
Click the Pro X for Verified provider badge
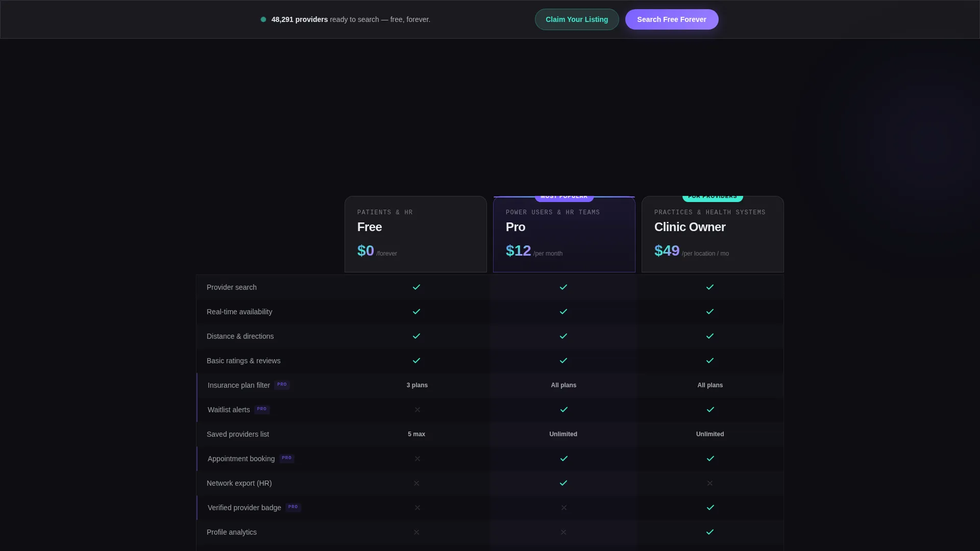coord(564,508)
